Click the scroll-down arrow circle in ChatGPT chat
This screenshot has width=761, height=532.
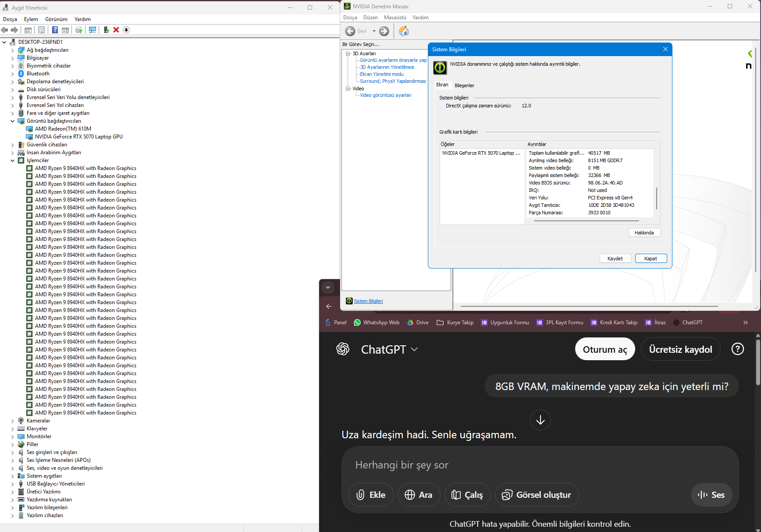[x=541, y=420]
